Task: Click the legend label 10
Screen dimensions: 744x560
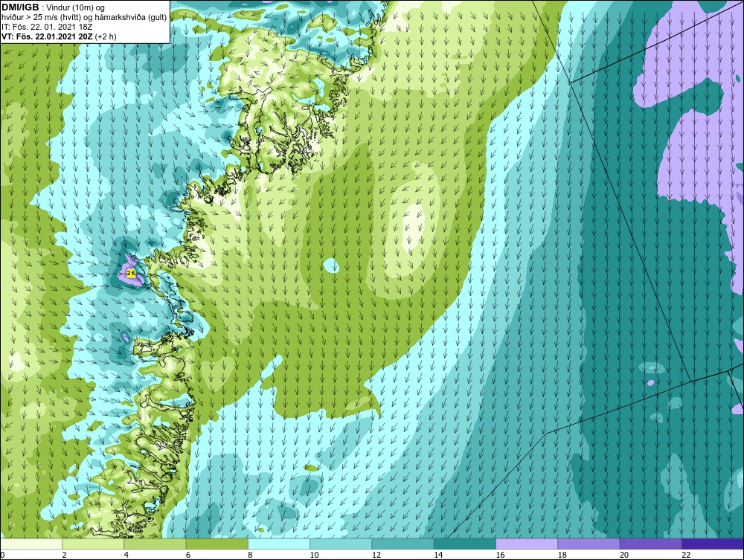Action: point(314,555)
